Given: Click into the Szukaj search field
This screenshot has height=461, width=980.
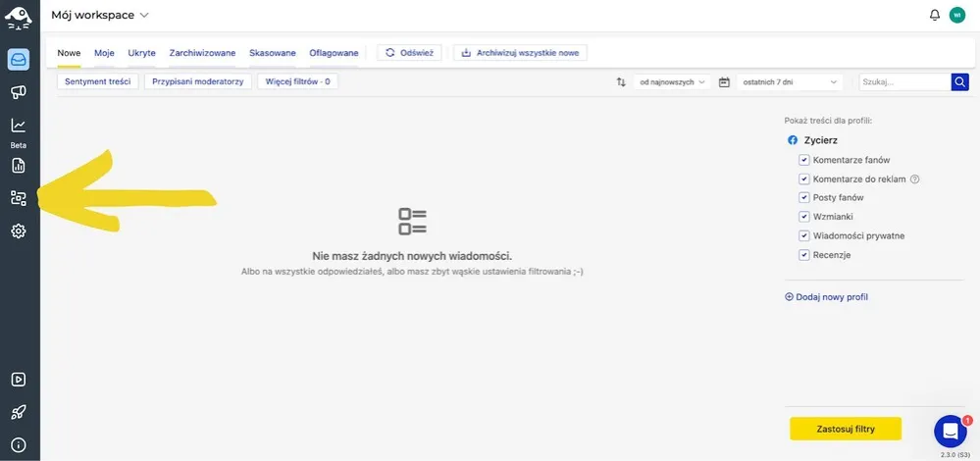Looking at the screenshot, I should [905, 81].
